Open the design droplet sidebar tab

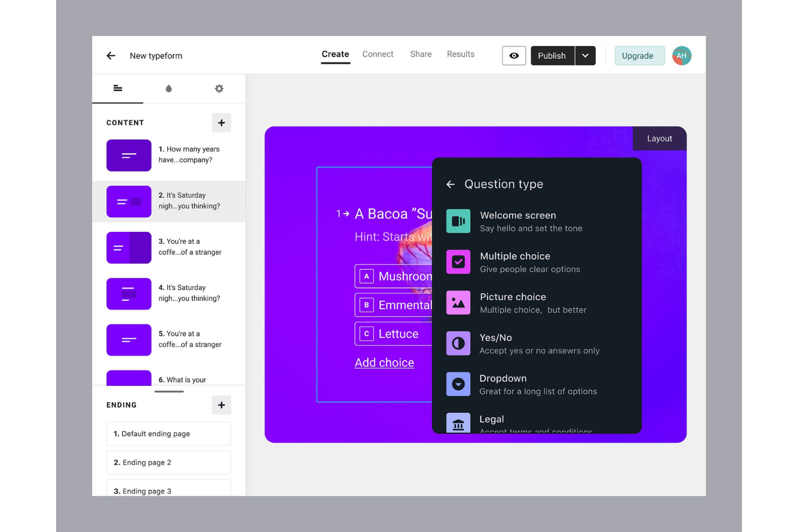pos(169,88)
